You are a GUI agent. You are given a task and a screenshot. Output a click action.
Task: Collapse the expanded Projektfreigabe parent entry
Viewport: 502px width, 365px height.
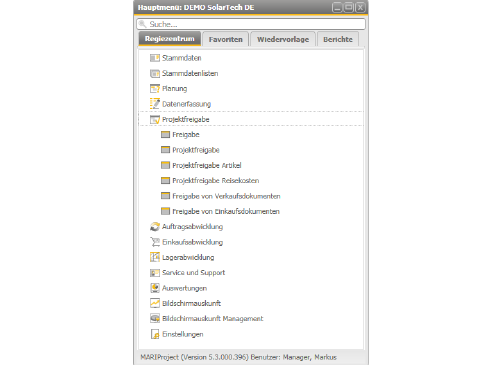186,119
